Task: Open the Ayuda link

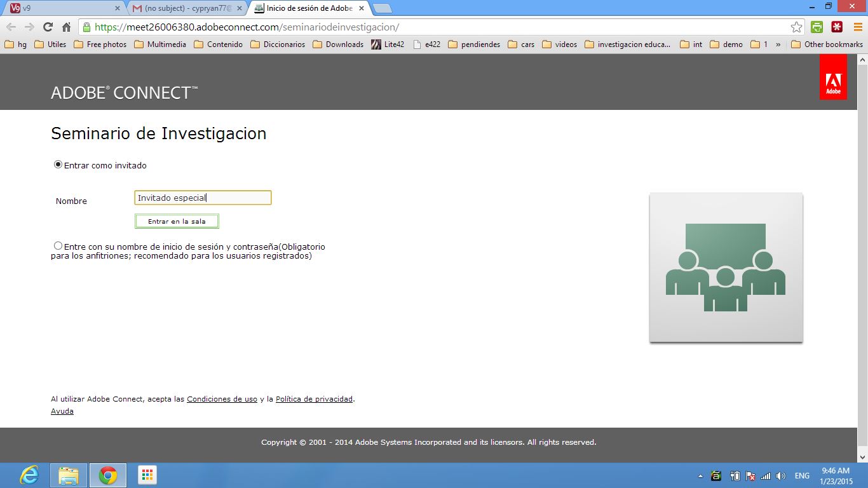Action: [62, 411]
